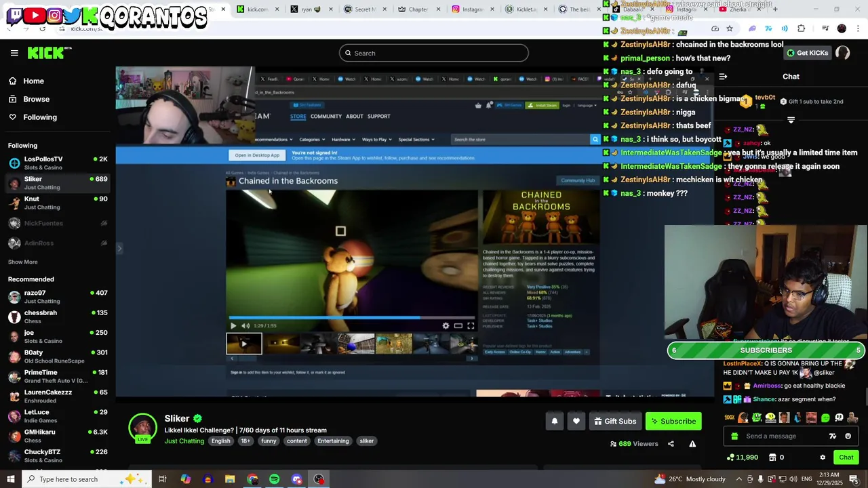Expand the gift leaderboard chevron below Chat
This screenshot has width=868, height=488.
pyautogui.click(x=791, y=120)
